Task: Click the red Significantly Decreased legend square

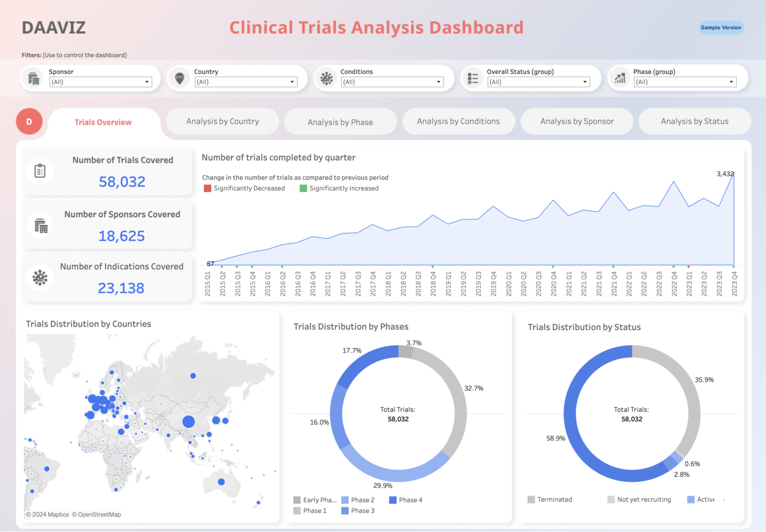Action: [207, 188]
